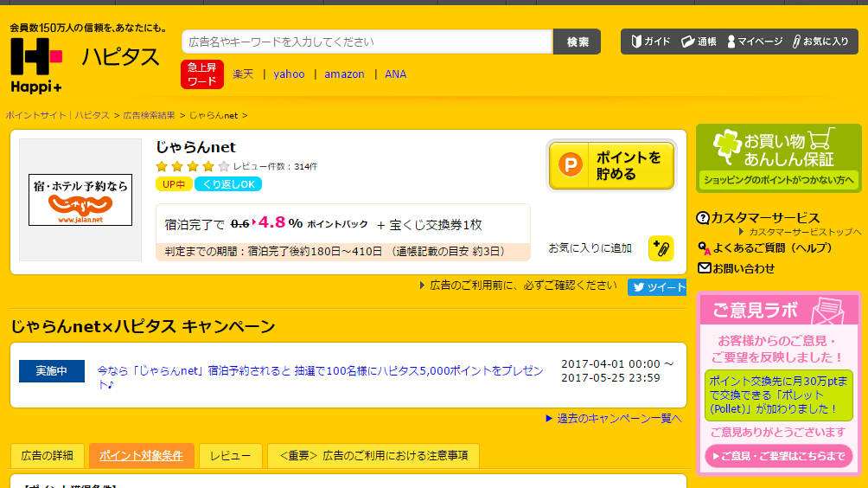868x488 pixels.
Task: Click the じゃらん www.jalan.net logo thumbnail
Action: point(80,200)
